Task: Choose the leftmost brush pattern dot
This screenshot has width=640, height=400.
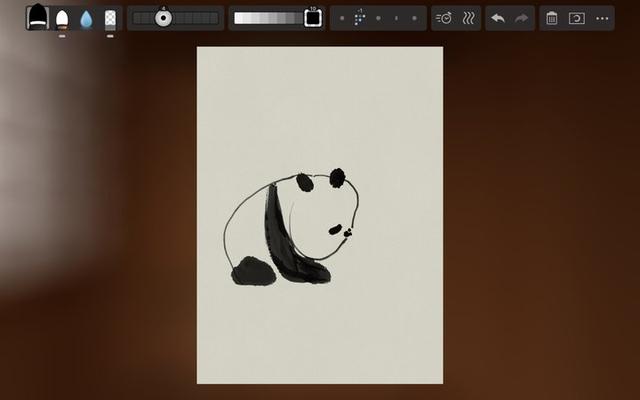Action: (x=342, y=18)
